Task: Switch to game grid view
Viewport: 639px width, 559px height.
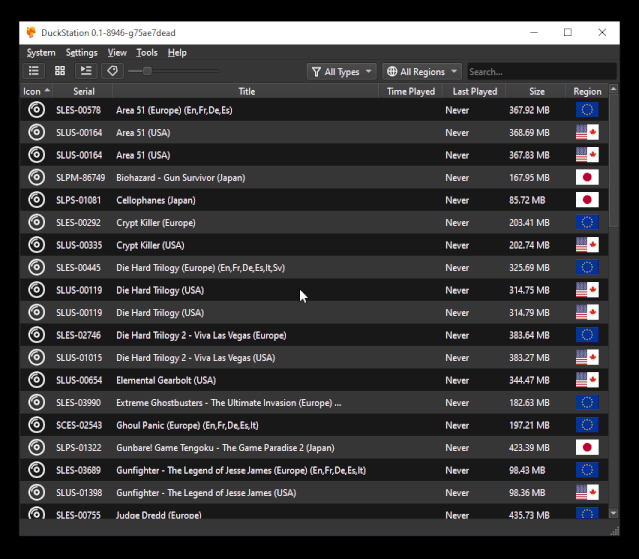Action: tap(60, 71)
